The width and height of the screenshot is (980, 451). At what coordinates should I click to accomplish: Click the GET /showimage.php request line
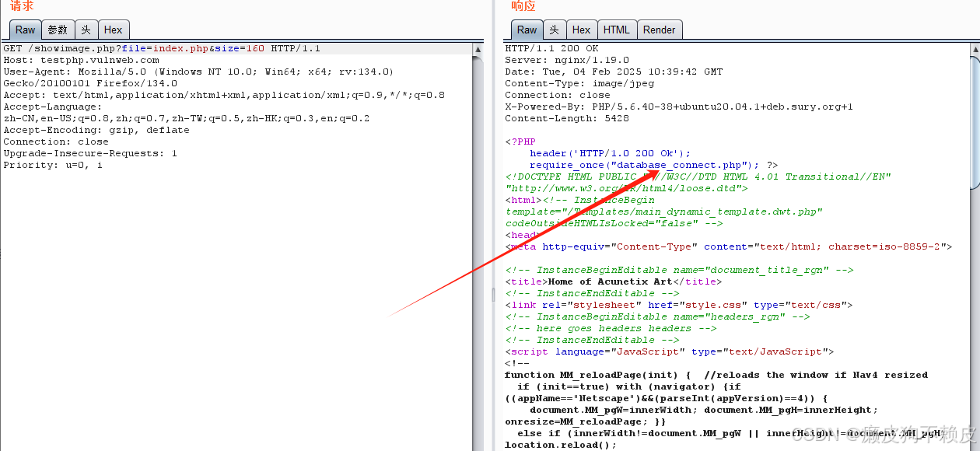pyautogui.click(x=162, y=48)
